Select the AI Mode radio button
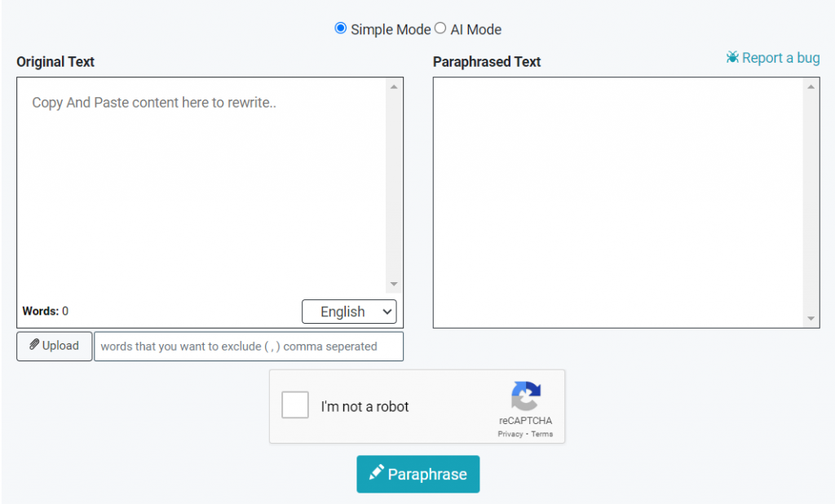Image resolution: width=835 pixels, height=504 pixels. tap(440, 29)
